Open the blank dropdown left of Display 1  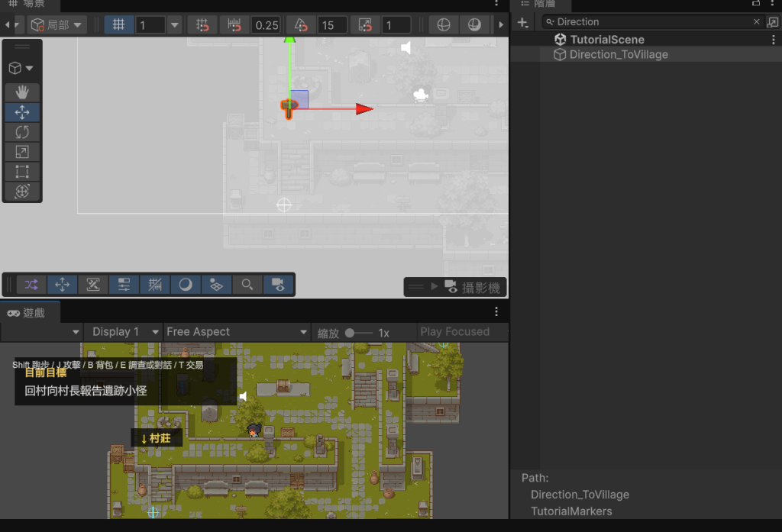point(41,332)
